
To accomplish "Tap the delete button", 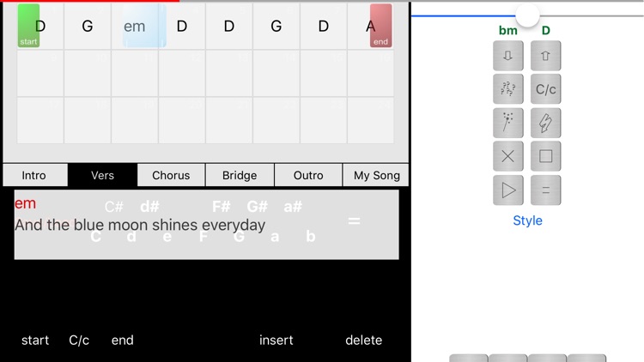I will (363, 340).
